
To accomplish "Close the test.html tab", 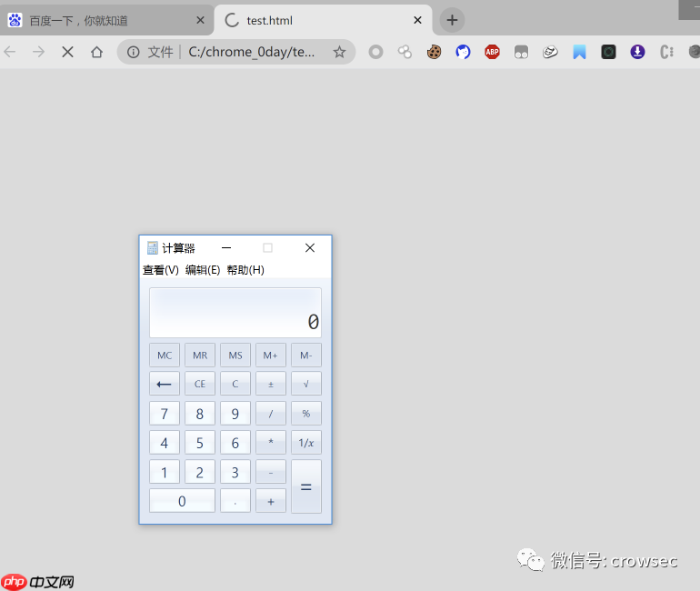I will (x=417, y=20).
